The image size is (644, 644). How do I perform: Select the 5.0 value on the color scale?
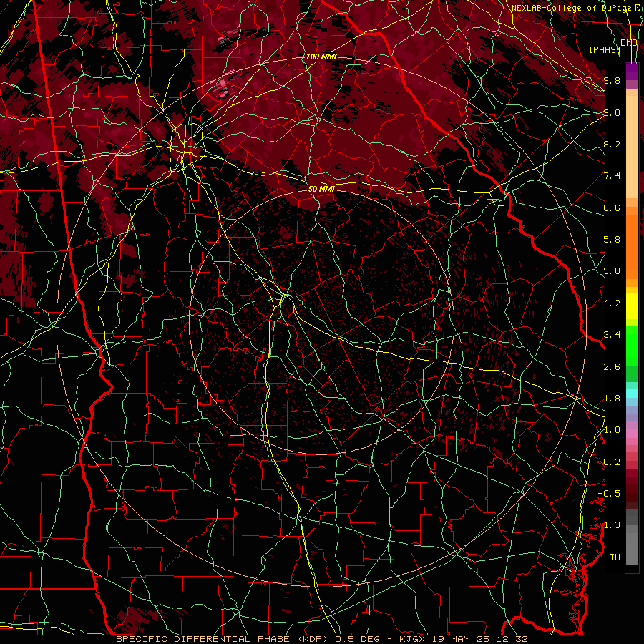click(612, 271)
